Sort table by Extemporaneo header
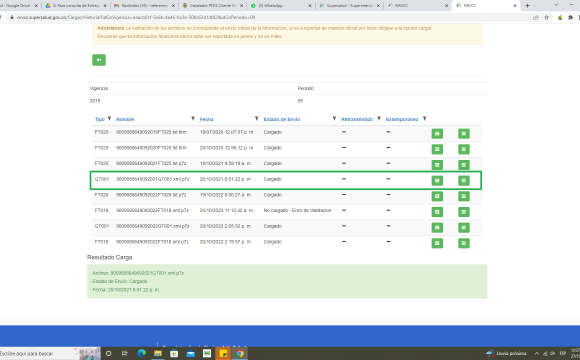 (402, 119)
